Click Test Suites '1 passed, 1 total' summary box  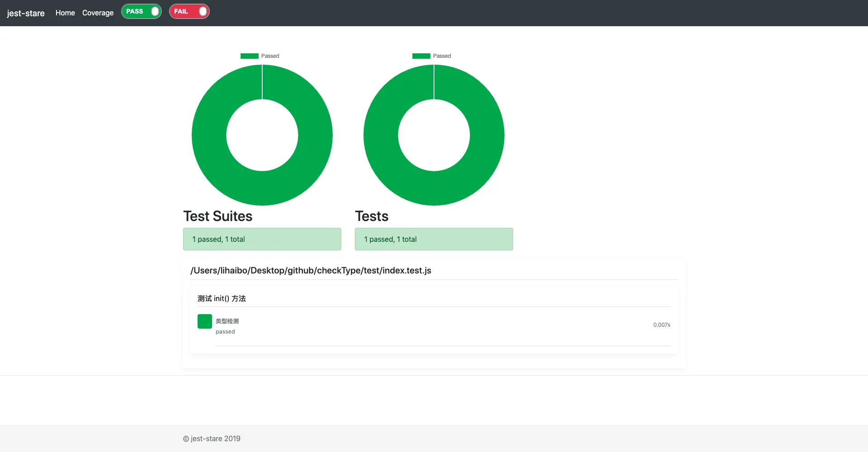[262, 239]
